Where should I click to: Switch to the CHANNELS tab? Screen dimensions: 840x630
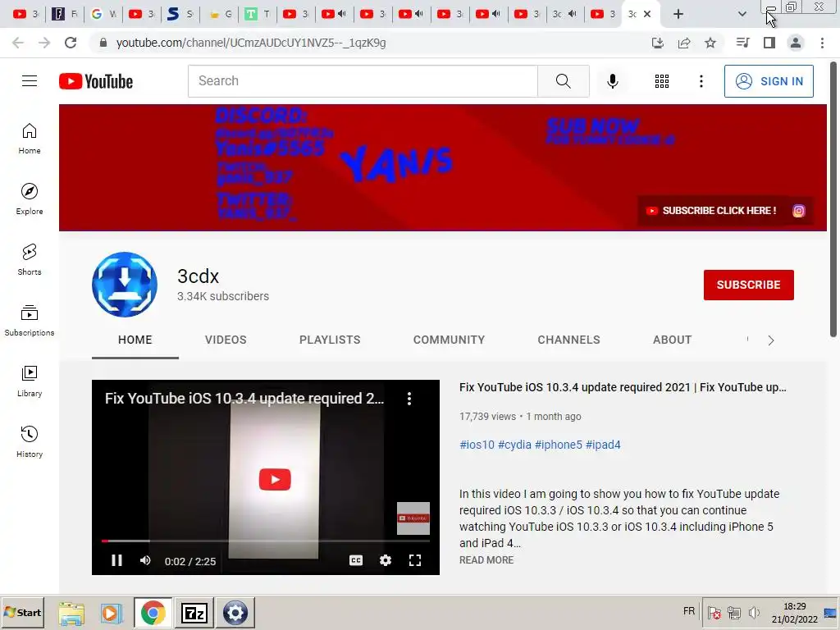click(x=569, y=340)
